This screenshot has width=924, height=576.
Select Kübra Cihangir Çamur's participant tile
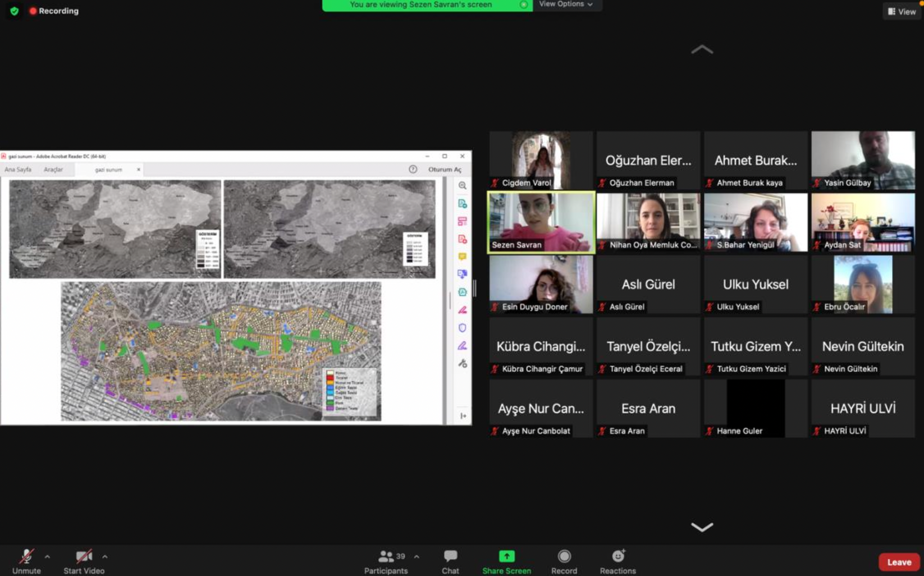(541, 346)
